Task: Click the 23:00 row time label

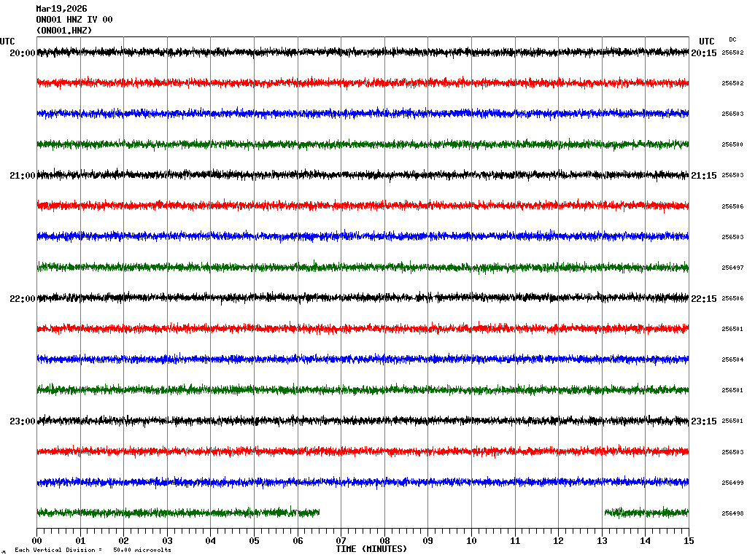Action: click(22, 421)
